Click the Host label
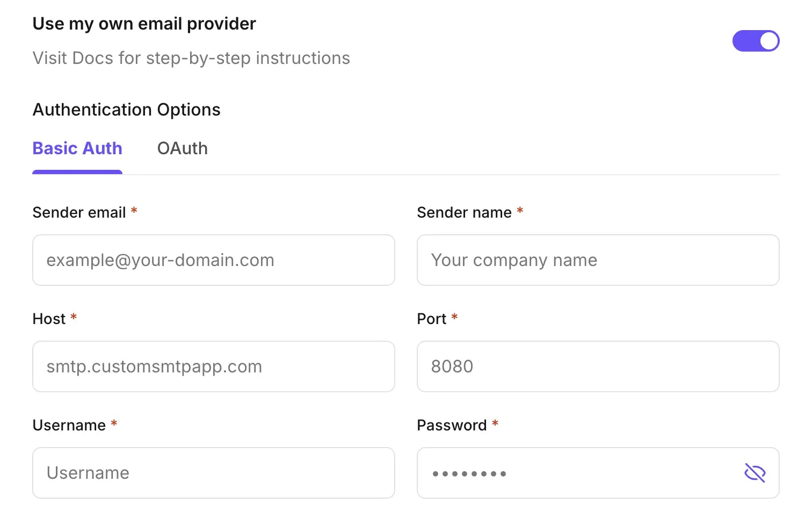 coord(48,318)
